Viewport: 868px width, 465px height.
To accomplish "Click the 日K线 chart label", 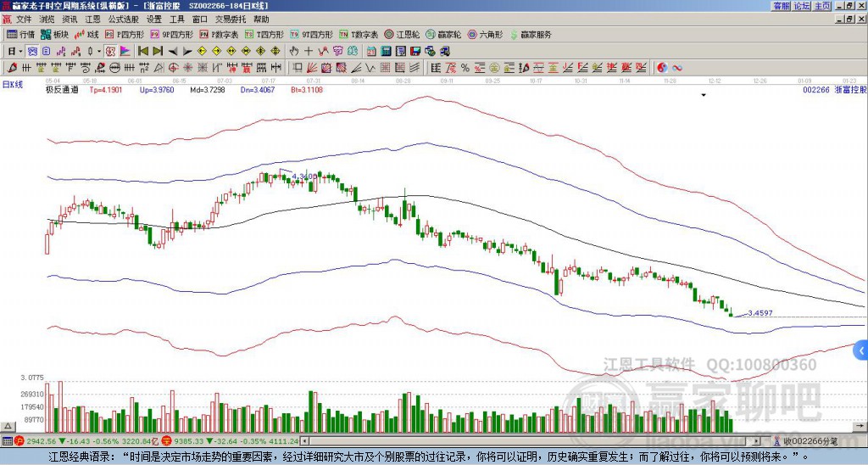I will [12, 84].
